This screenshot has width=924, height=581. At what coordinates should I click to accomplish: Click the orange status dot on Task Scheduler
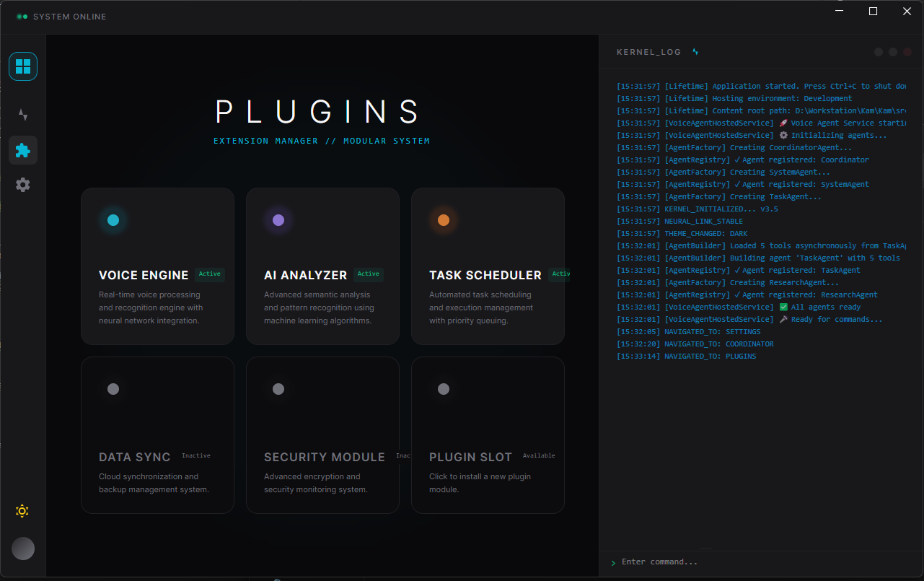pos(444,220)
